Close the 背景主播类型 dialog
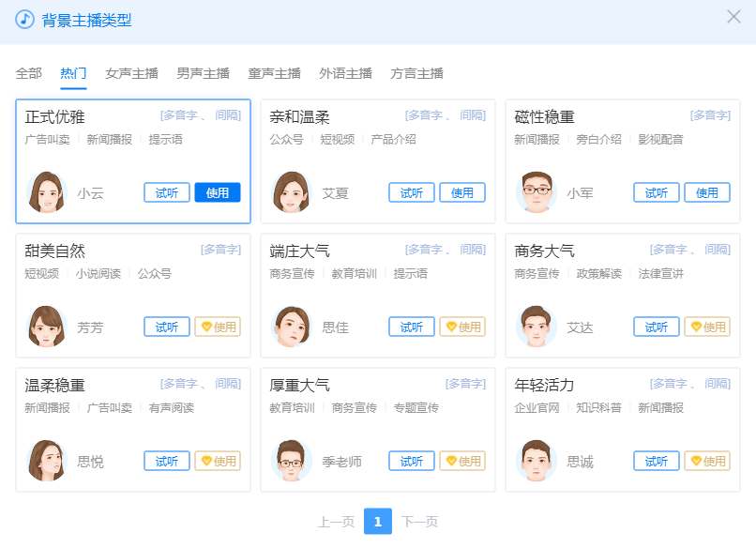Screen dimensions: 756x548 coord(733,17)
